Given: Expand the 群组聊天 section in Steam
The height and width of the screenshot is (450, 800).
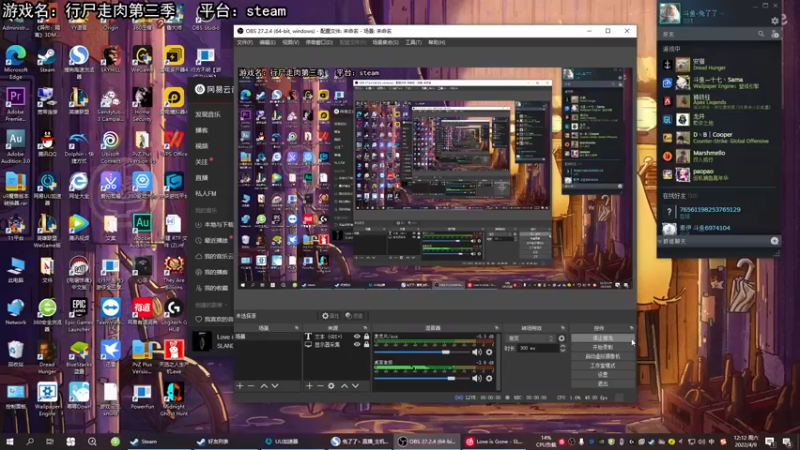Looking at the screenshot, I should pyautogui.click(x=674, y=241).
